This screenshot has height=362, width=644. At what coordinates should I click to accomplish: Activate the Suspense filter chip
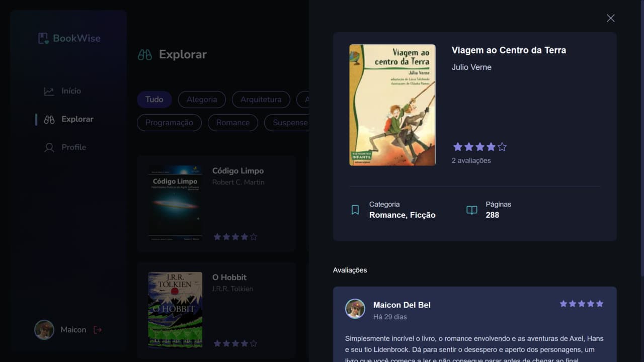tap(291, 122)
